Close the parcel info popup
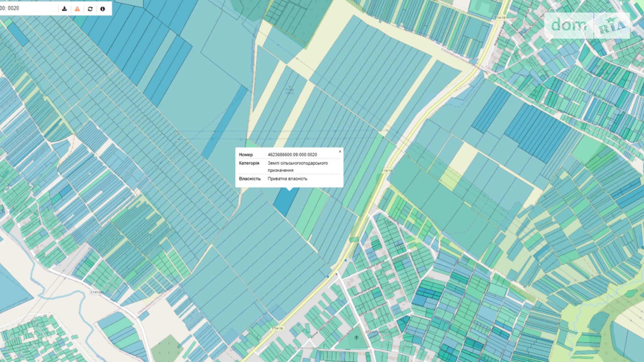This screenshot has height=362, width=644. coord(340,151)
